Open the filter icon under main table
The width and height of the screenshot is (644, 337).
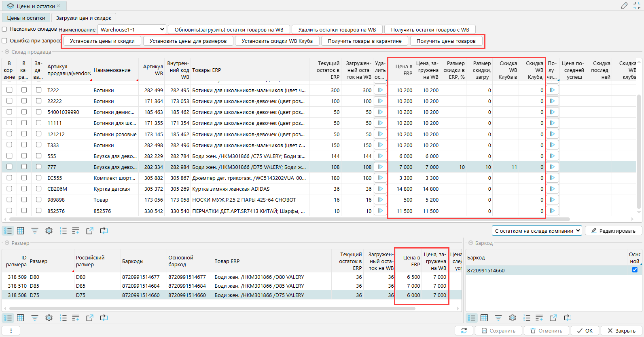[35, 231]
